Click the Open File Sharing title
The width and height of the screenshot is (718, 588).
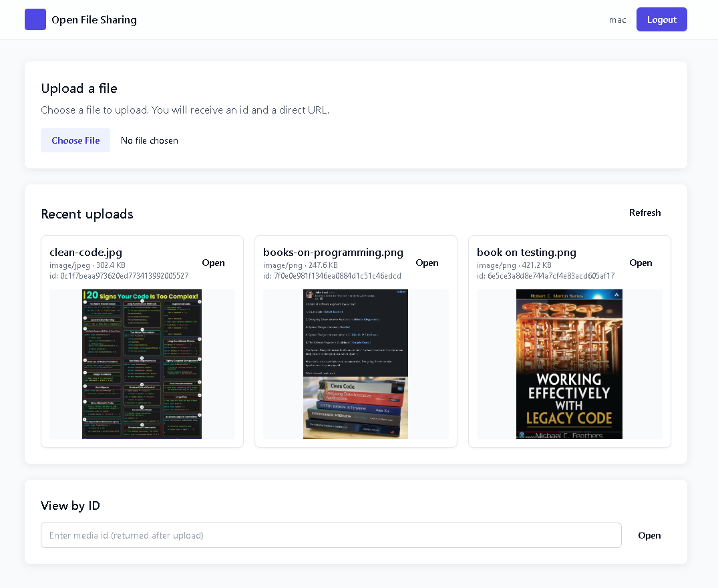click(x=94, y=19)
